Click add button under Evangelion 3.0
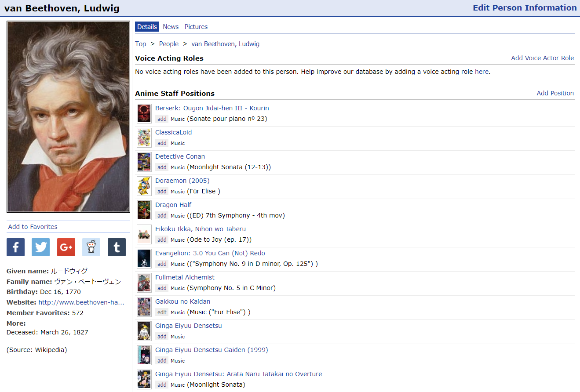The height and width of the screenshot is (392, 580). tap(162, 264)
